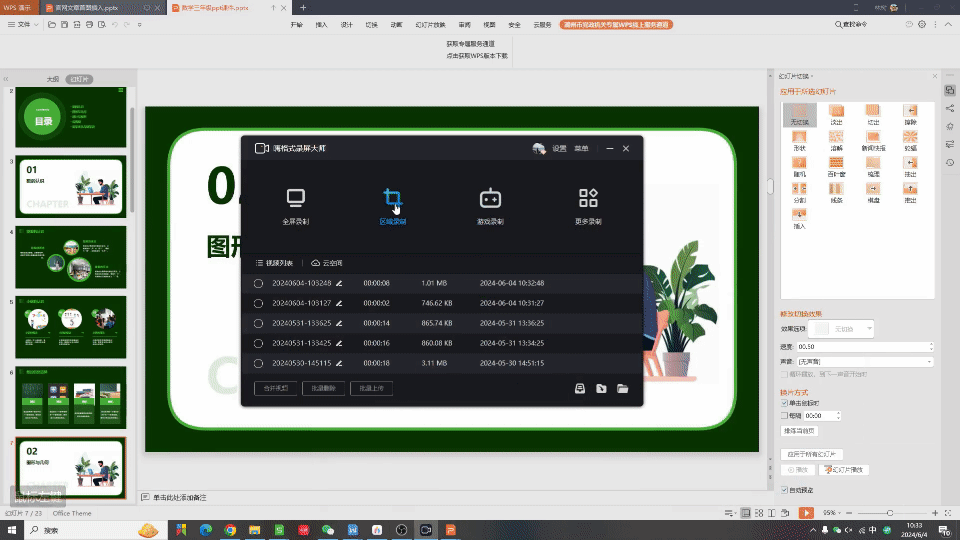Open the '设计' ribbon tab
This screenshot has height=540, width=960.
[347, 24]
